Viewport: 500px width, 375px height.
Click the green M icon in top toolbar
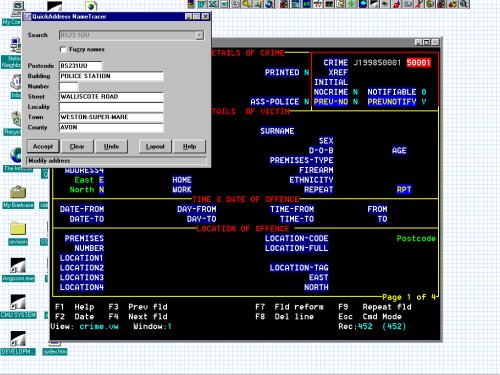[307, 4]
